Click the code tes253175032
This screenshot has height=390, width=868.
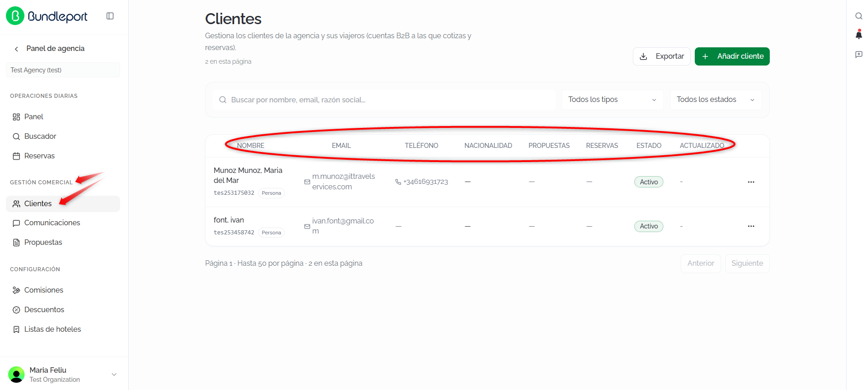point(234,193)
